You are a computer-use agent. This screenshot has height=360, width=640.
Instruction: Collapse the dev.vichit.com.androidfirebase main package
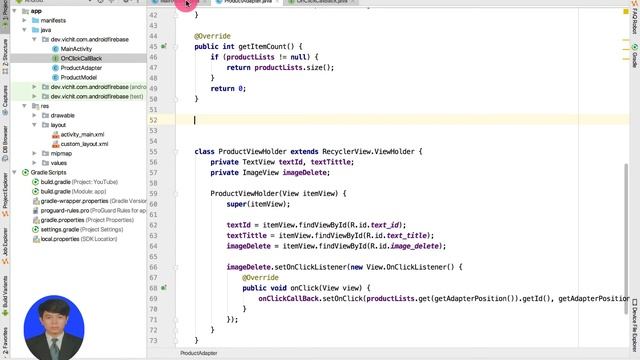(34, 40)
